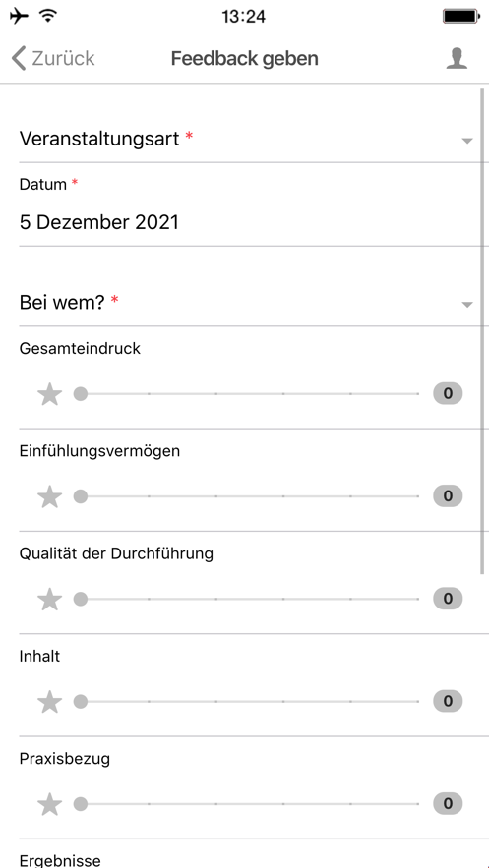489x868 pixels.
Task: Click the Gesamteindruck star icon
Action: (x=49, y=394)
